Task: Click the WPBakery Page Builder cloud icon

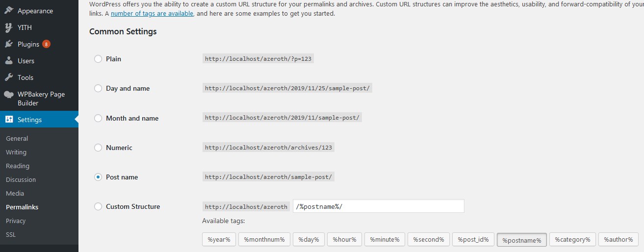Action: point(9,94)
